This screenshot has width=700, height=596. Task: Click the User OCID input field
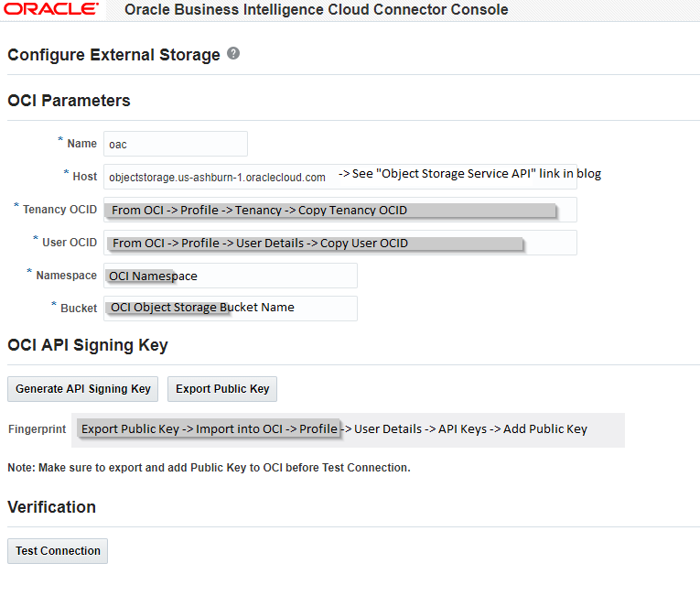click(339, 243)
